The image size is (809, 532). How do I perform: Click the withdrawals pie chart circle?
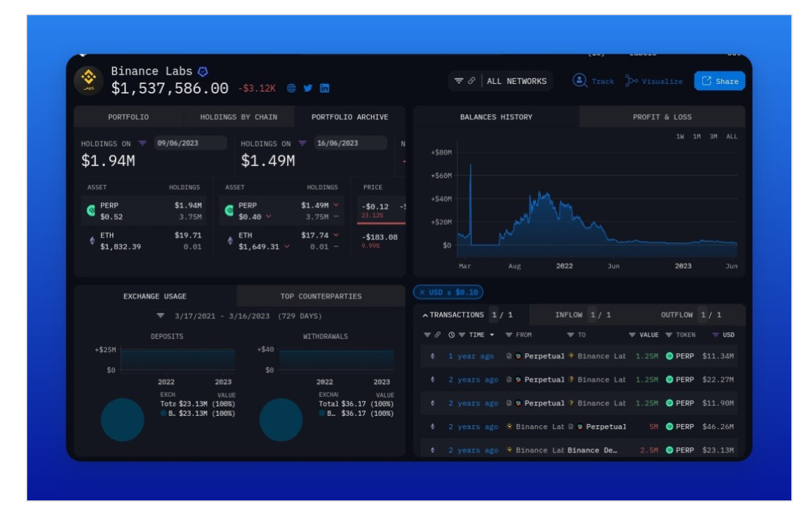click(281, 420)
